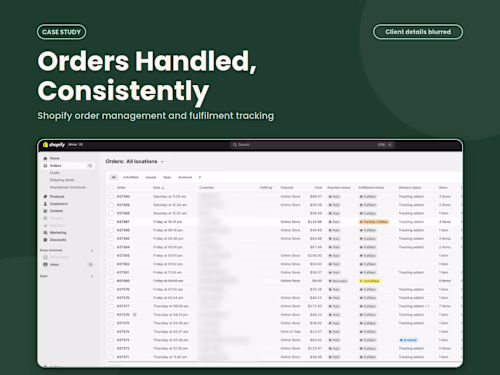Screen dimensions: 500x375
Task: Click the orange Partially fulfilled badge
Action: click(x=374, y=222)
